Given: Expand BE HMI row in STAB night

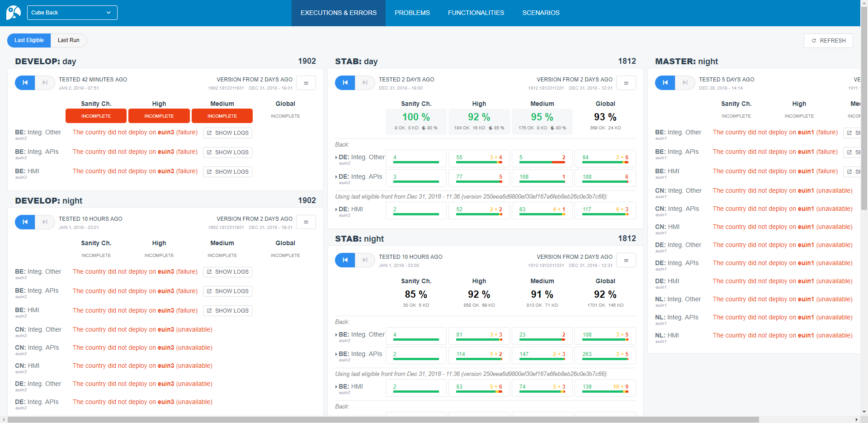Looking at the screenshot, I should 336,387.
